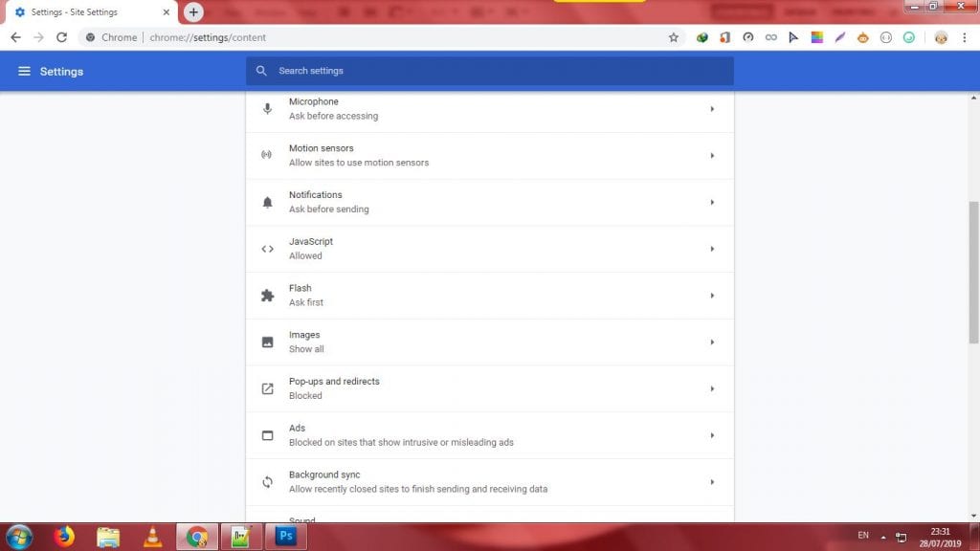Click the reload page icon
980x551 pixels.
coord(62,37)
